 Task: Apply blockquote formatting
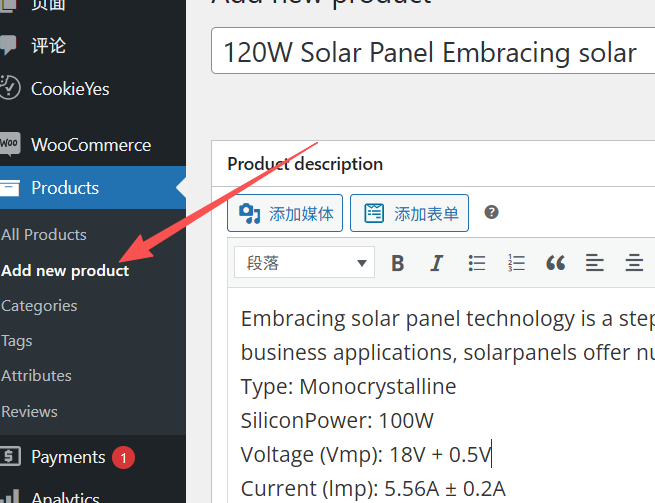555,263
